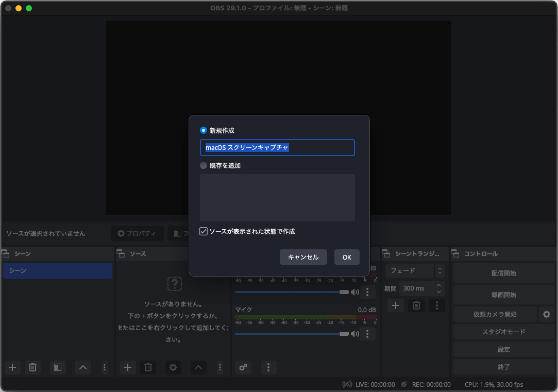Undock the ソース panel icon
Viewport: 558px width, 392px height.
[x=121, y=253]
